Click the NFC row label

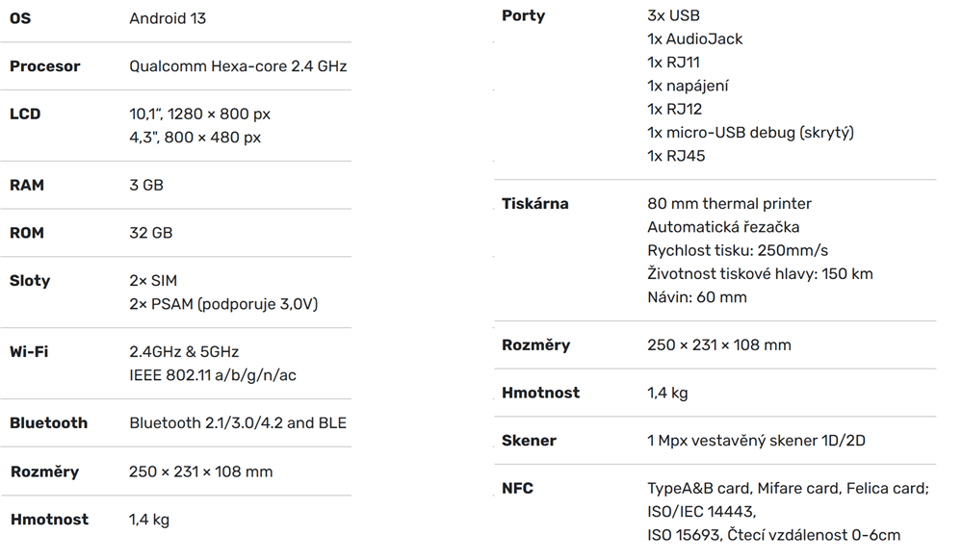pos(517,489)
